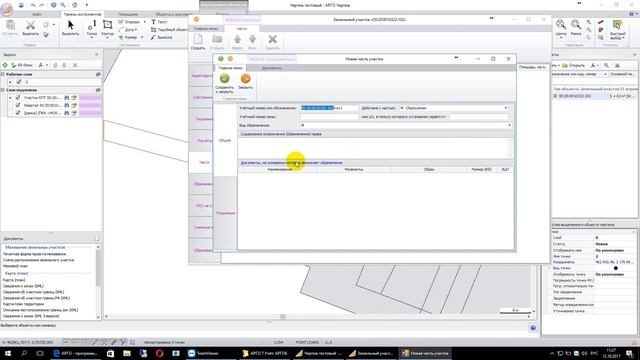The height and width of the screenshot is (360, 640).
Task: Toggle checkbox of working layer 0
Action: pyautogui.click(x=18, y=82)
